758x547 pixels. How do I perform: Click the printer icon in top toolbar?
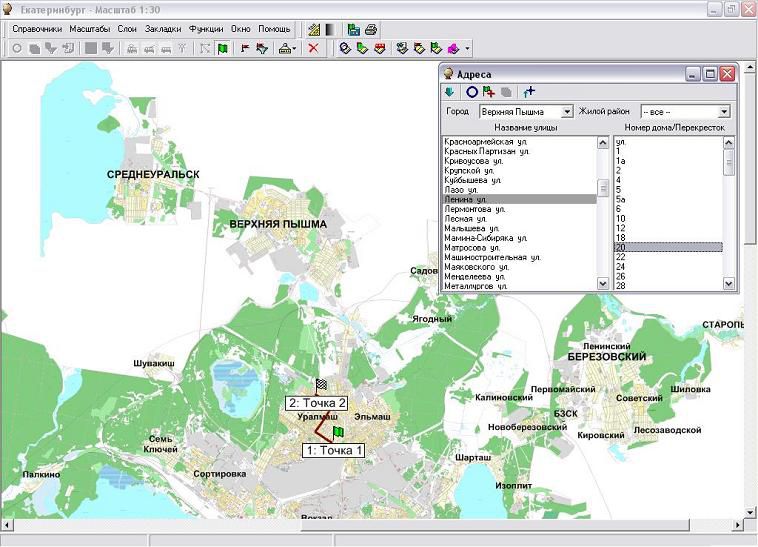371,29
